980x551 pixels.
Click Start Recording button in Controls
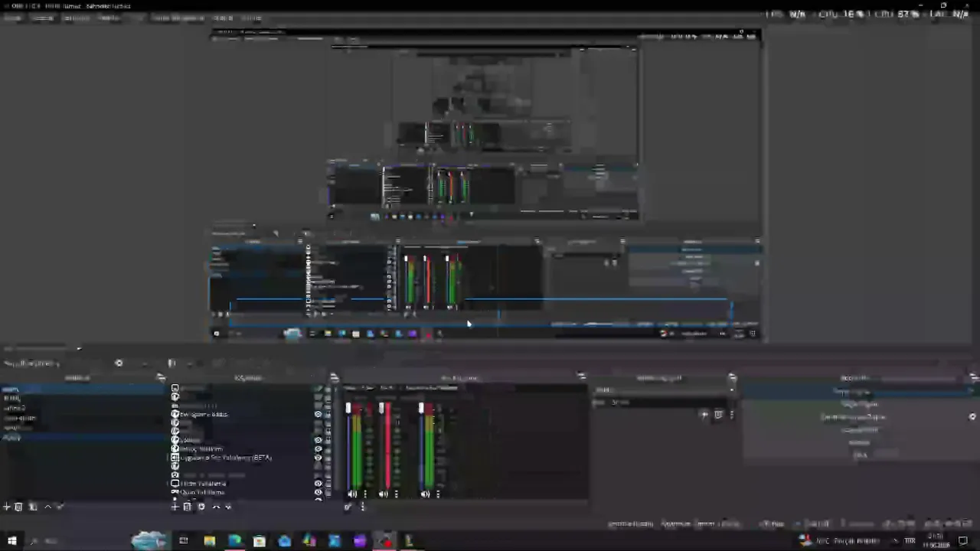coord(857,404)
